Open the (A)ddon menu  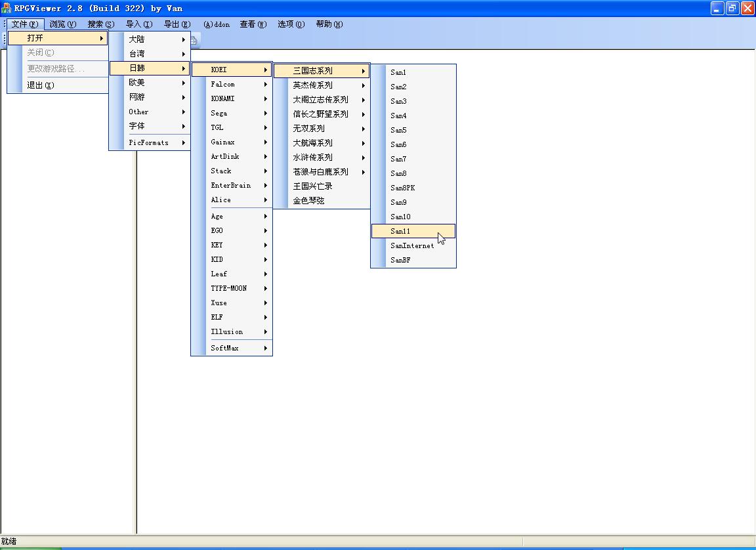[217, 24]
